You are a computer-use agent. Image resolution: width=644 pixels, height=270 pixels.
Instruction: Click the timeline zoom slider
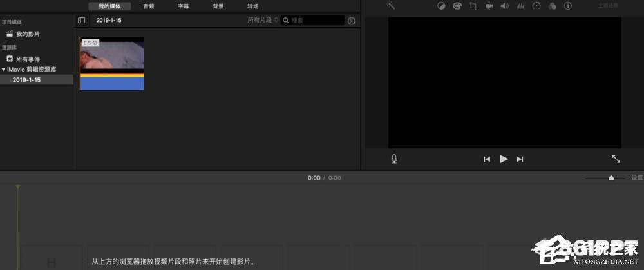click(611, 178)
